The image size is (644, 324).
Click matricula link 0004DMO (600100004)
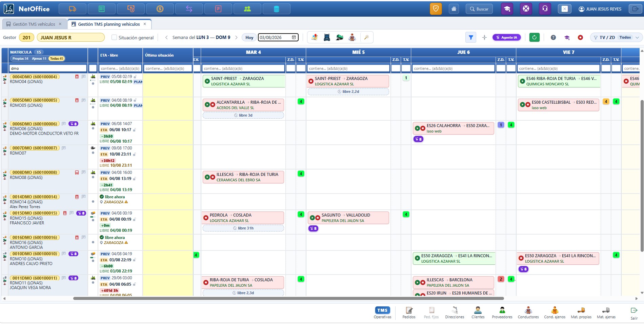(35, 77)
